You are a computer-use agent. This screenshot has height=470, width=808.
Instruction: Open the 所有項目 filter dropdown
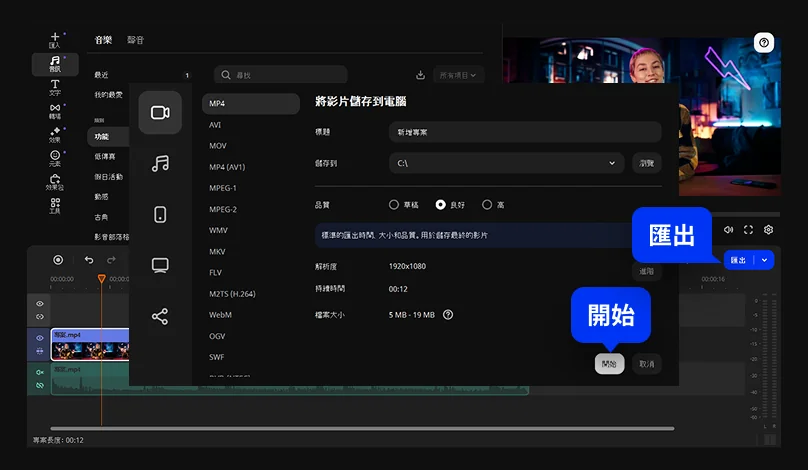pyautogui.click(x=458, y=75)
